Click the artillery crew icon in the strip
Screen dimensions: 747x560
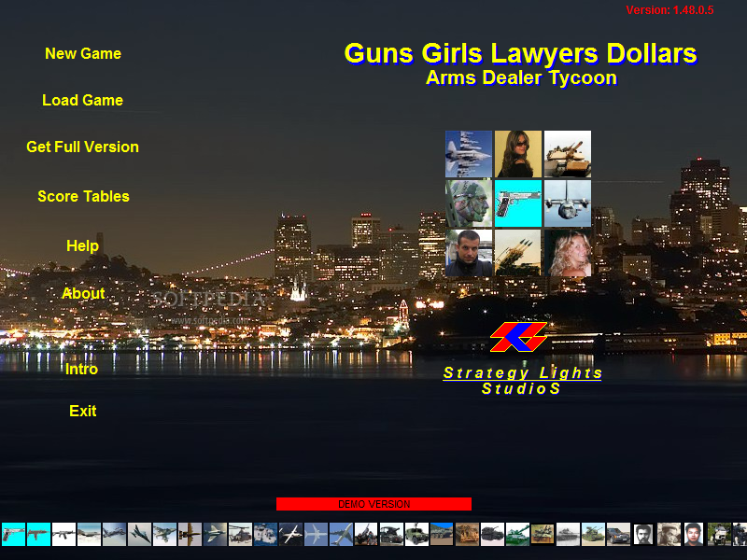point(367,534)
